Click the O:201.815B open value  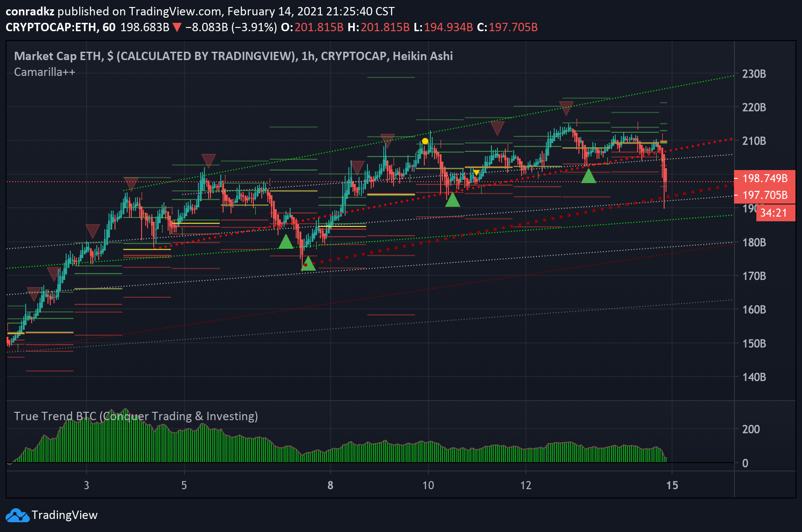[x=312, y=27]
